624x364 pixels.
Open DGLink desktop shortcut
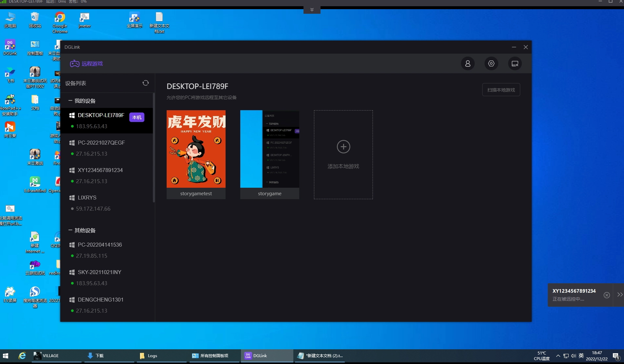tap(10, 47)
